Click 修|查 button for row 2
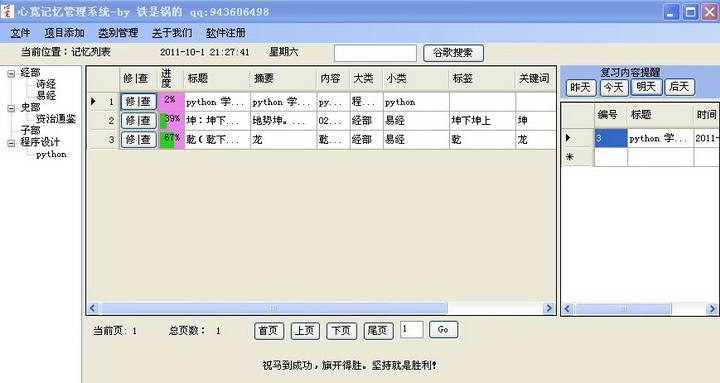720x383 pixels. (x=139, y=121)
